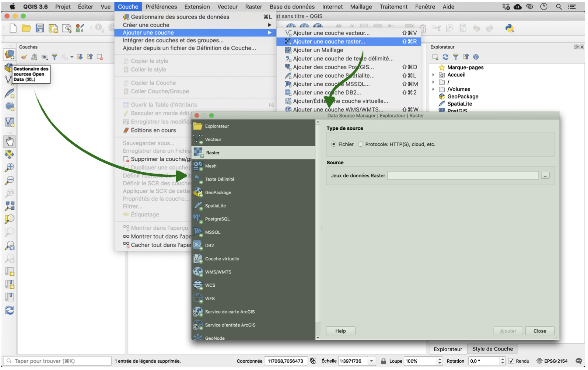
Task: Click the Save project floppy disk icon
Action: click(x=40, y=28)
